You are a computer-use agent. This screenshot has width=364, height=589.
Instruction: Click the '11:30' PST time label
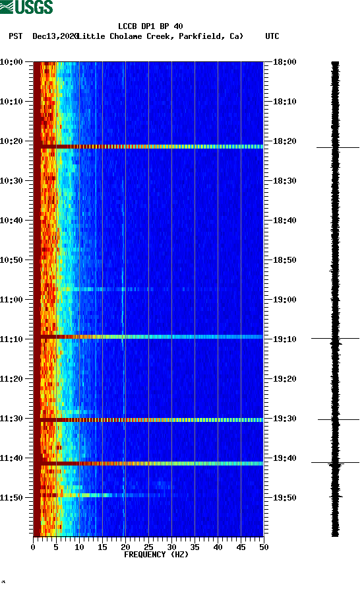[x=11, y=419]
